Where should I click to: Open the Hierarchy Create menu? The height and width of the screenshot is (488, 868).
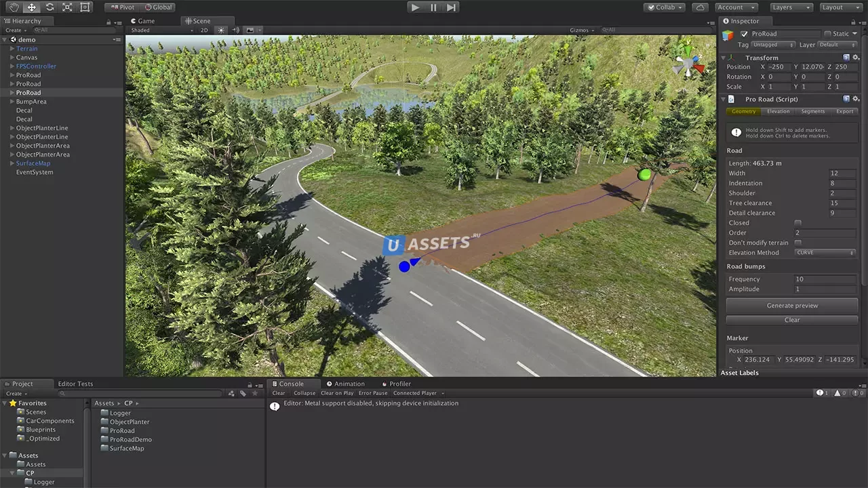(15, 30)
